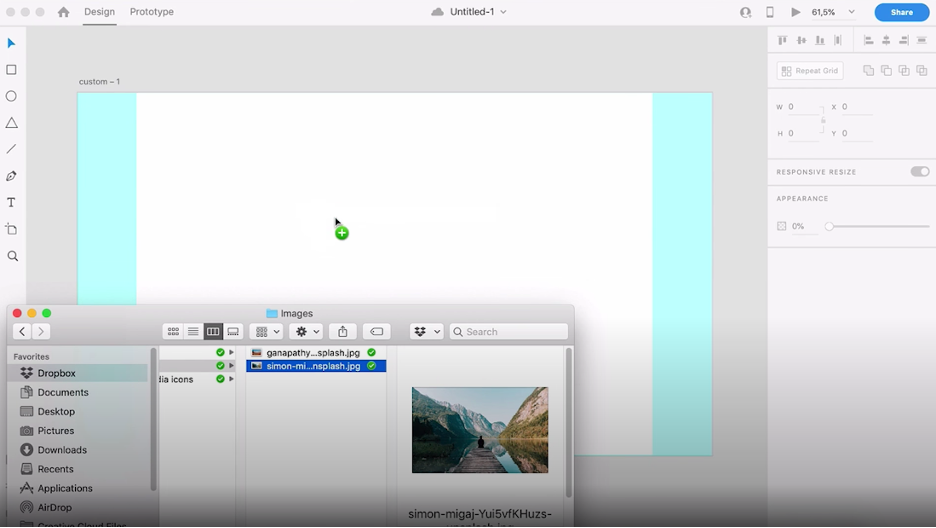Open the invite user profile icon

click(746, 12)
